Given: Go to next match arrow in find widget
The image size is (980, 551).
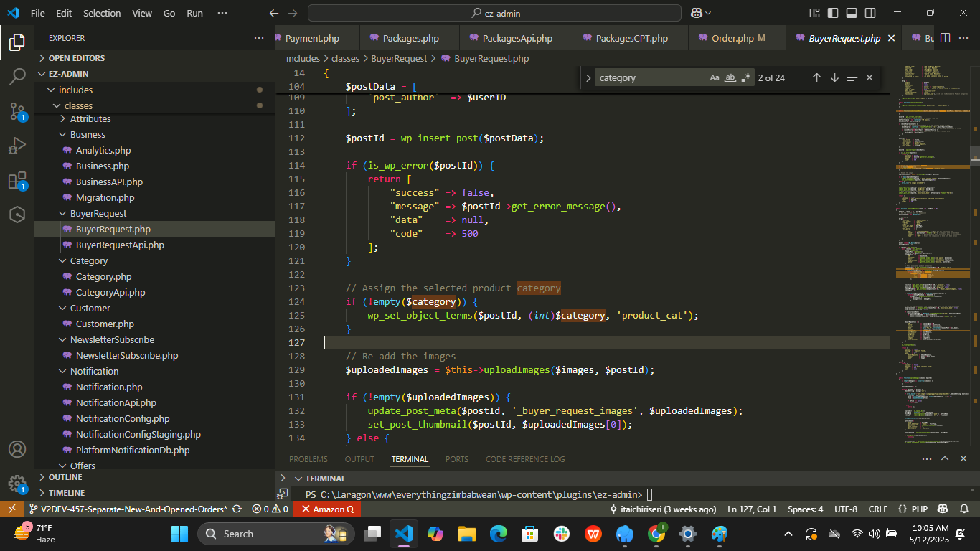Looking at the screenshot, I should [x=834, y=77].
